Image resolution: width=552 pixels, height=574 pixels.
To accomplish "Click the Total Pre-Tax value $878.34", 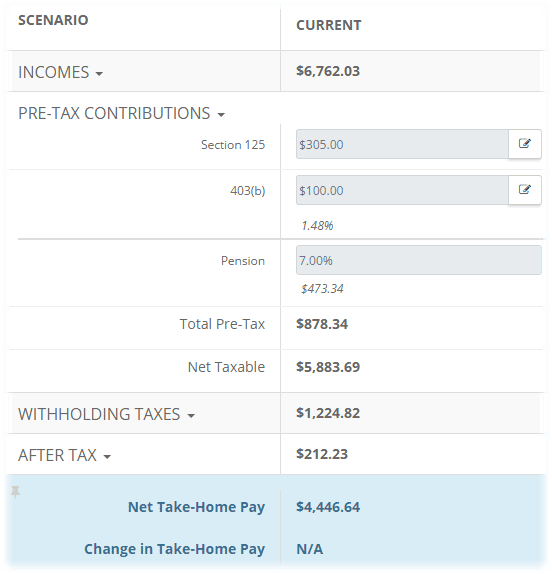I will pos(322,324).
